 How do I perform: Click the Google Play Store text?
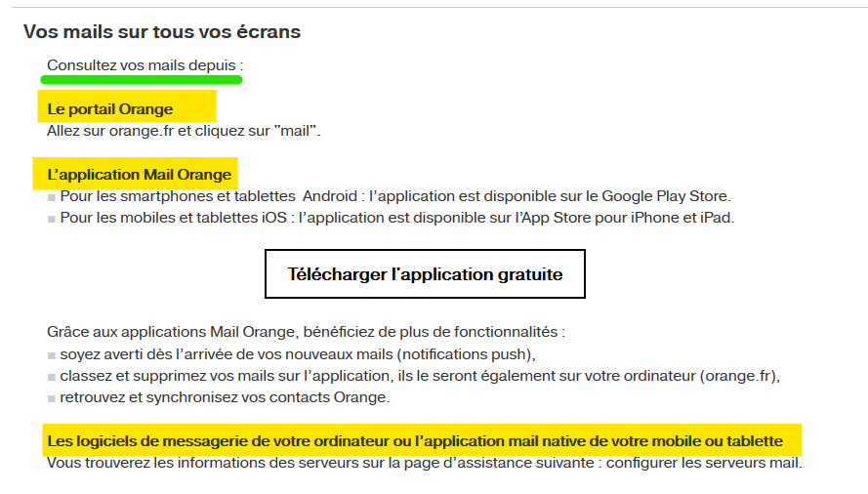point(665,196)
